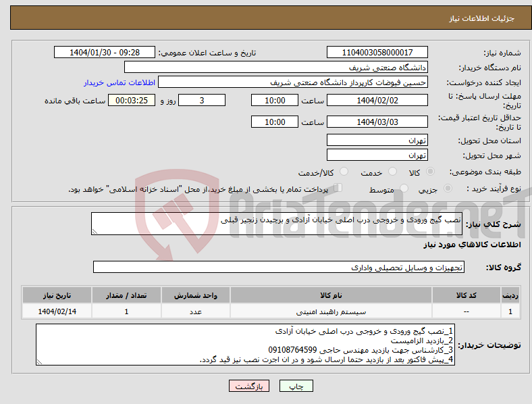
Task: Toggle the اسناد خزانه اسلامی payment checkbox
Action: click(x=338, y=188)
